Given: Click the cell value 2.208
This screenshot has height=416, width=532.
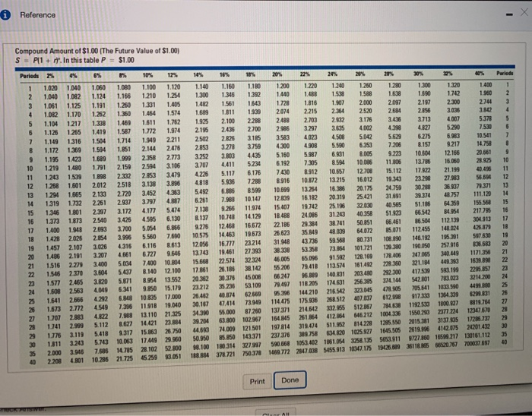Looking at the screenshot, I should [54, 361].
